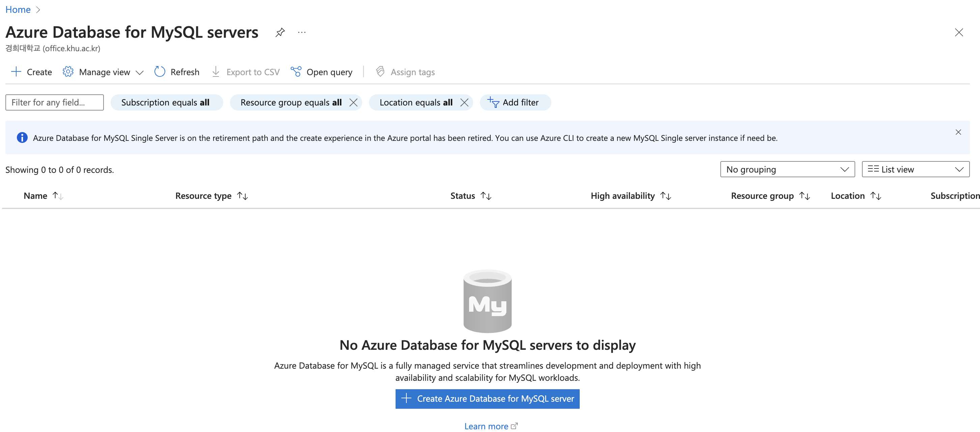Refresh the server list
Screen dimensions: 980x432
(x=177, y=72)
